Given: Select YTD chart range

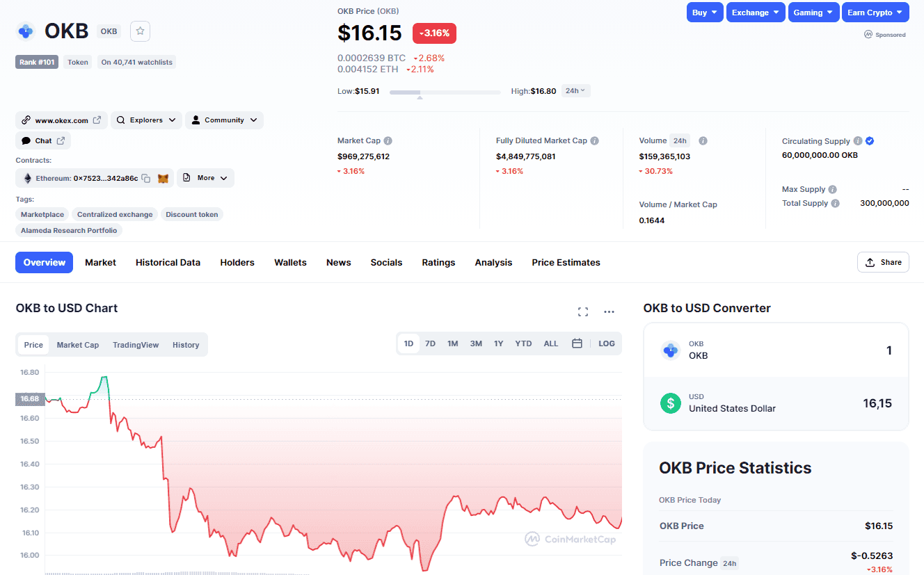Looking at the screenshot, I should (523, 343).
